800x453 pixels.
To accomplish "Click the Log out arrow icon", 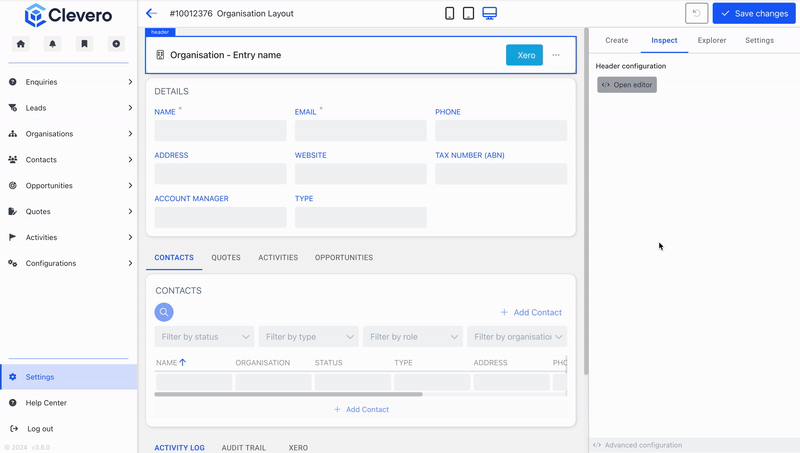I will click(14, 429).
